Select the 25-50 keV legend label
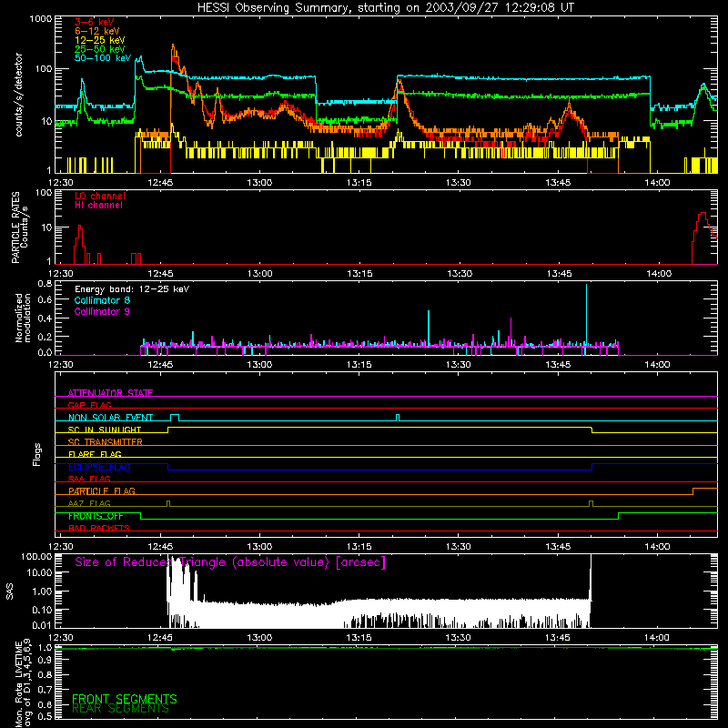Screen dimensions: 728x728 [x=100, y=49]
